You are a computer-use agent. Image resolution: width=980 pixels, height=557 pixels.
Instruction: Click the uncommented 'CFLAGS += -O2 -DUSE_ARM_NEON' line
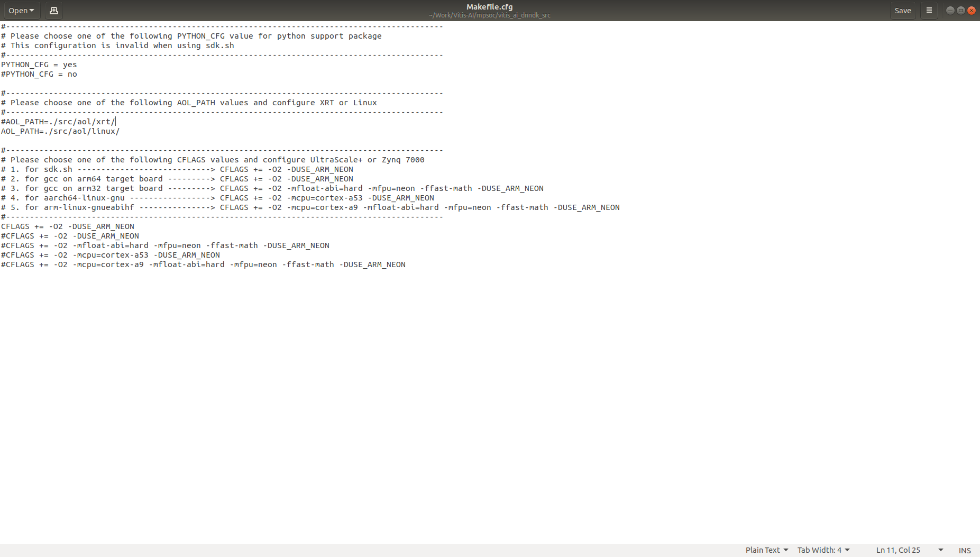tap(68, 226)
